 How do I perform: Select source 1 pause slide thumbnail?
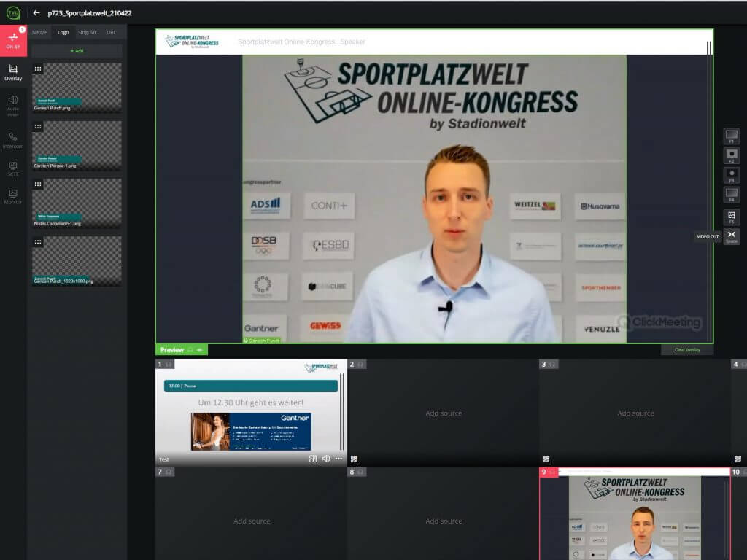click(251, 413)
